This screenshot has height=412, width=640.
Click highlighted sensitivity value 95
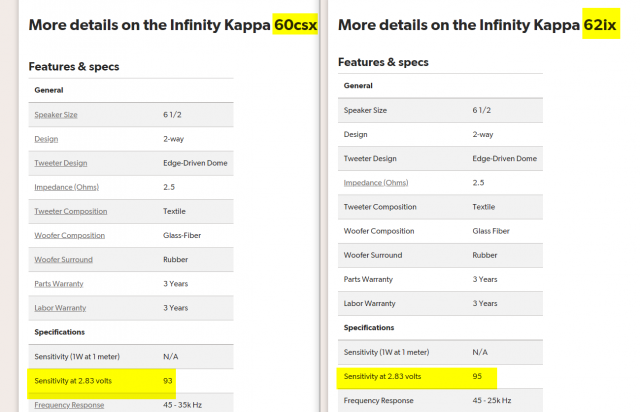479,376
